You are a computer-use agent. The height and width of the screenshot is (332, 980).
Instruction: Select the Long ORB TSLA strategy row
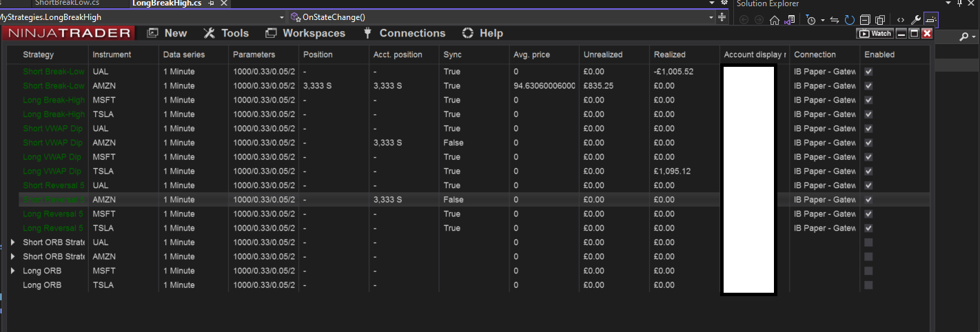[474, 285]
